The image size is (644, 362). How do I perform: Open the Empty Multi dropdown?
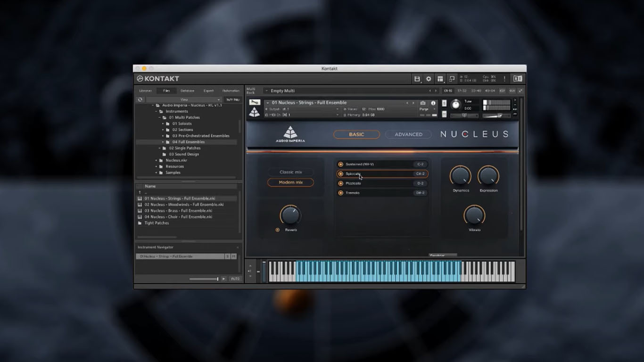[267, 90]
